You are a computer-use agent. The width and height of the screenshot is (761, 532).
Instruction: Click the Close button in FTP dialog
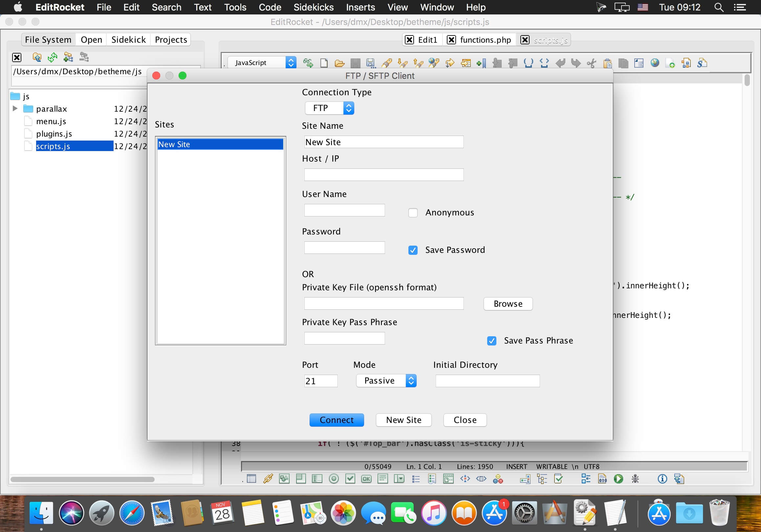465,420
